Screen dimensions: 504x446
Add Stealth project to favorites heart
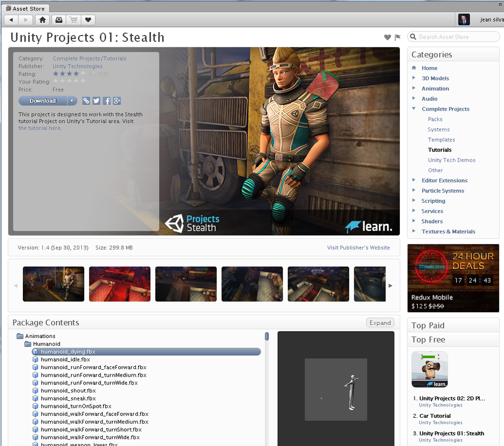pyautogui.click(x=387, y=37)
